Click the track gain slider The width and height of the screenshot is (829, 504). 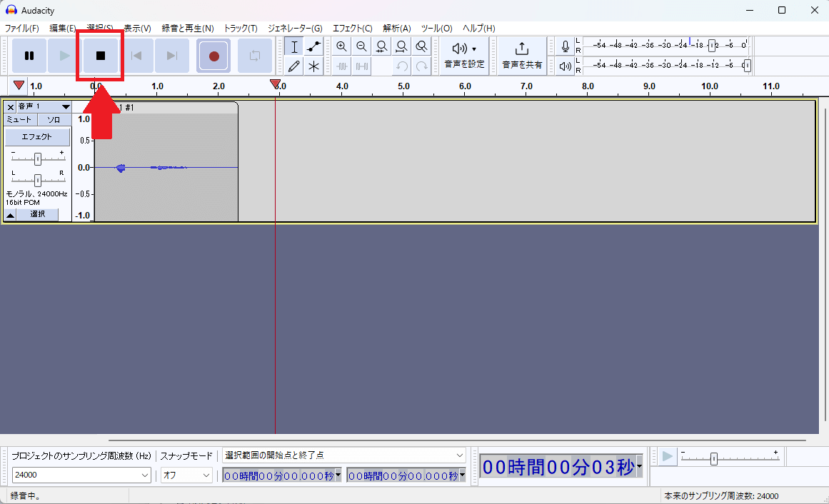tap(37, 159)
